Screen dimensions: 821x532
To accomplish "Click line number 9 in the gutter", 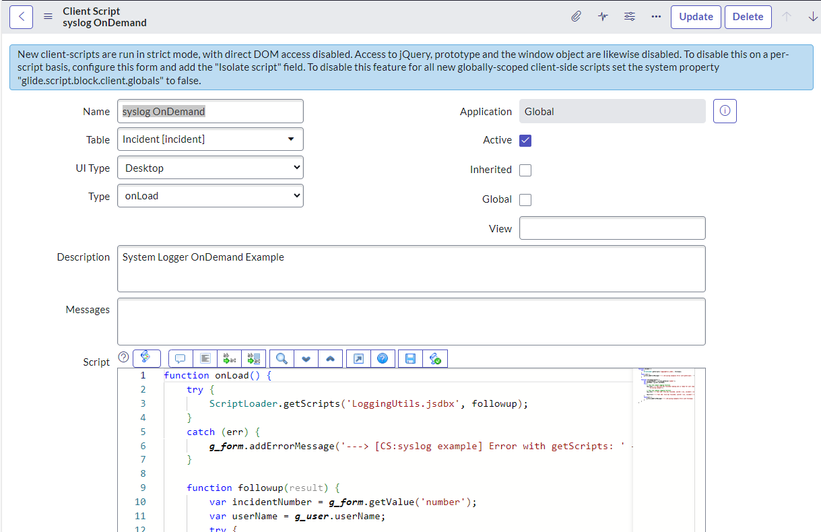I will click(x=143, y=487).
